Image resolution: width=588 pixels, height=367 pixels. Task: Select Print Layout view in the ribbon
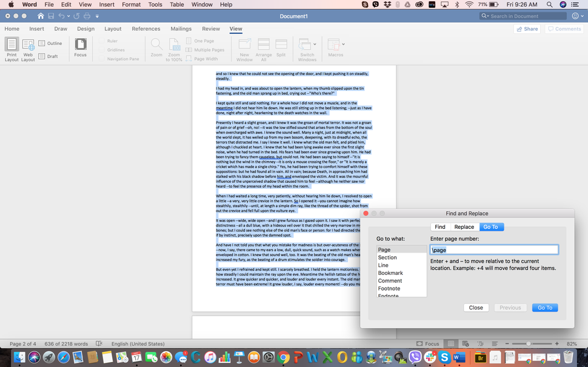(11, 48)
